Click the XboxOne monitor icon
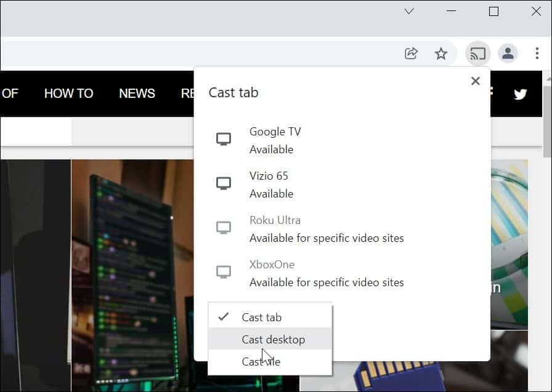Viewport: 552px width, 392px height. click(x=224, y=272)
